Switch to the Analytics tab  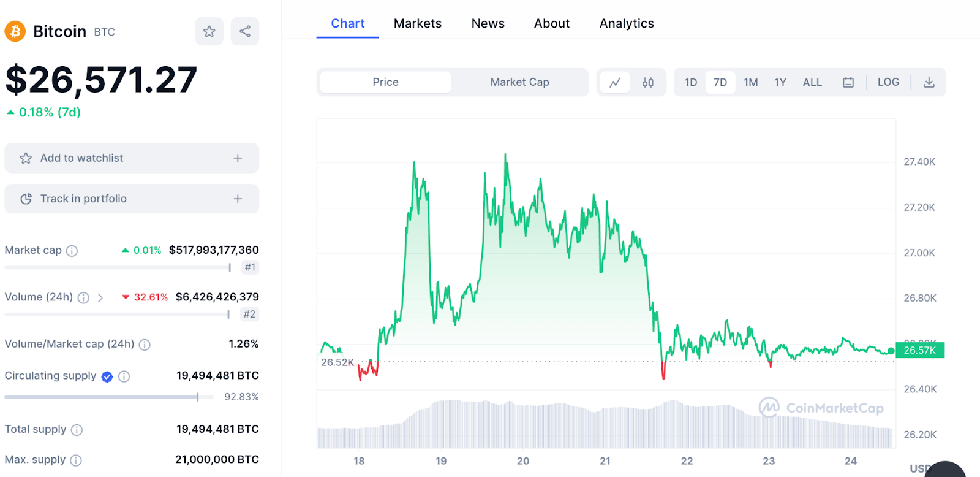(x=626, y=23)
